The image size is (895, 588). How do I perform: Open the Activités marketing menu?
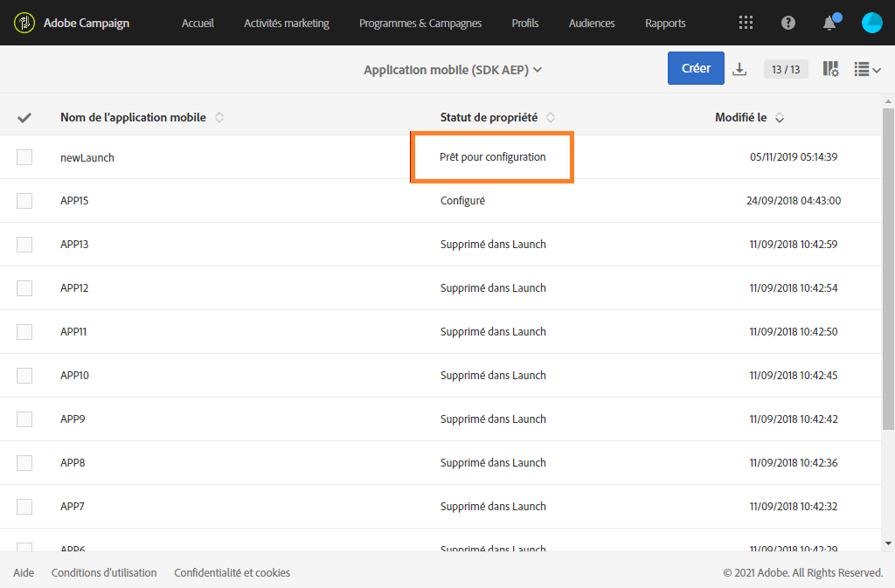click(x=287, y=24)
